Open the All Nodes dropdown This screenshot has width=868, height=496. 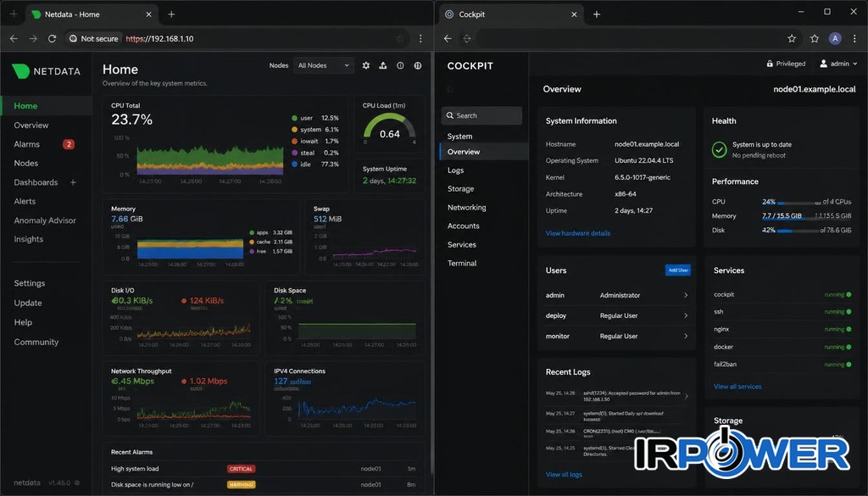tap(323, 65)
